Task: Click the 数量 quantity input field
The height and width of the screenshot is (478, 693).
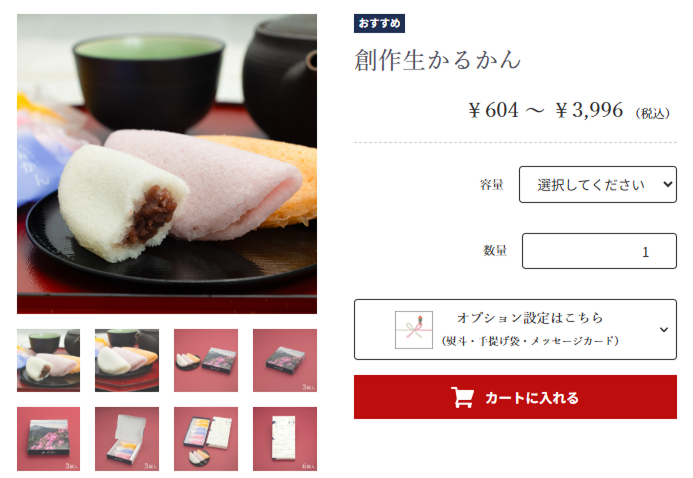Action: pyautogui.click(x=599, y=251)
